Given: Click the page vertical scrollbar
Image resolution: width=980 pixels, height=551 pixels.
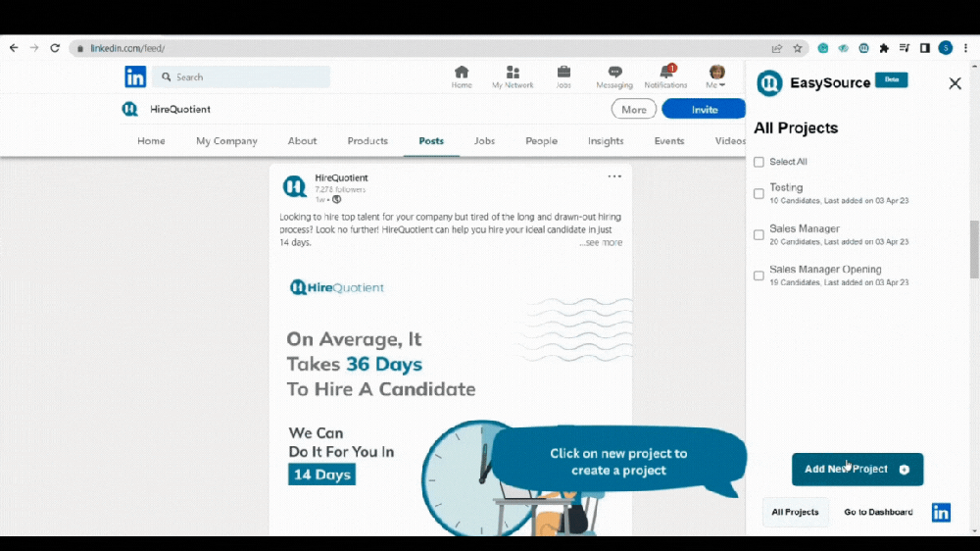Looking at the screenshot, I should click(974, 250).
